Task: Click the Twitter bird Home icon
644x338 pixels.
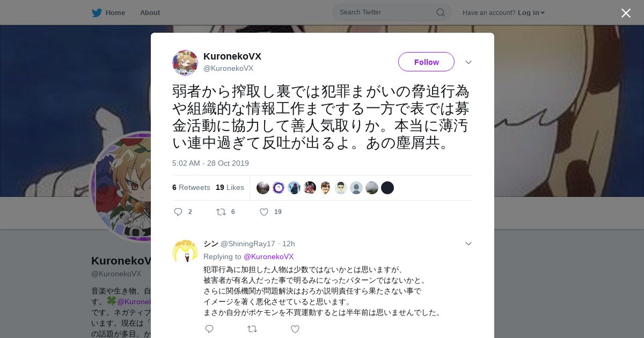Action: click(97, 13)
